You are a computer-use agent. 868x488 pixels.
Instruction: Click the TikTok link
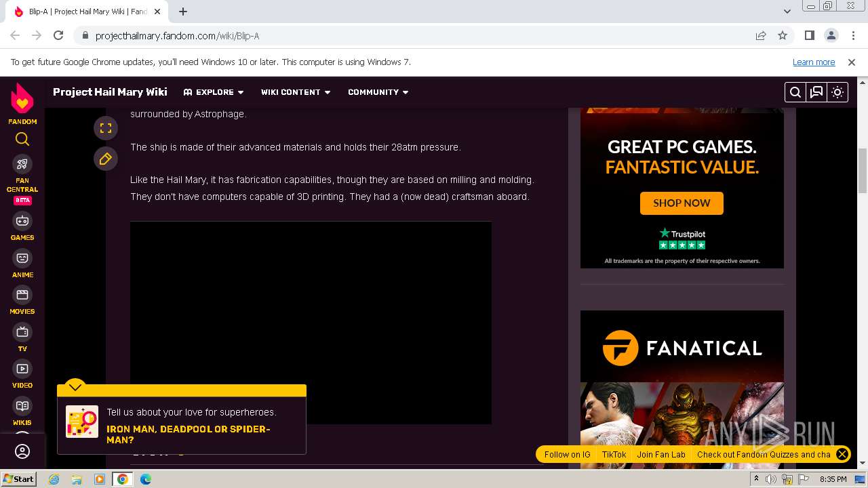click(614, 455)
